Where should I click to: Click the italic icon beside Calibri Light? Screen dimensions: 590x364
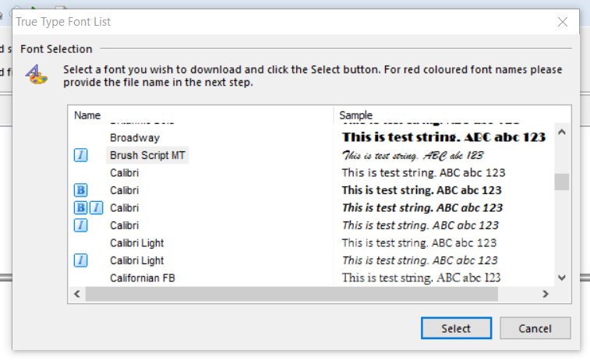click(81, 260)
